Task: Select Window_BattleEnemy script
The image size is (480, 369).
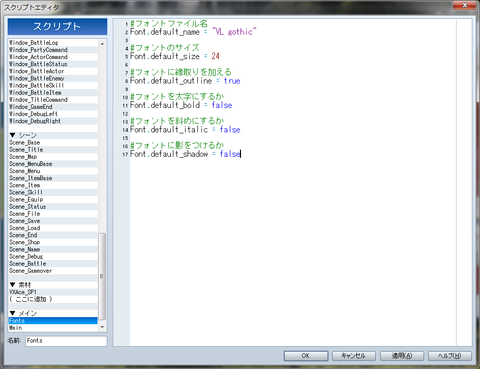Action: click(x=53, y=78)
